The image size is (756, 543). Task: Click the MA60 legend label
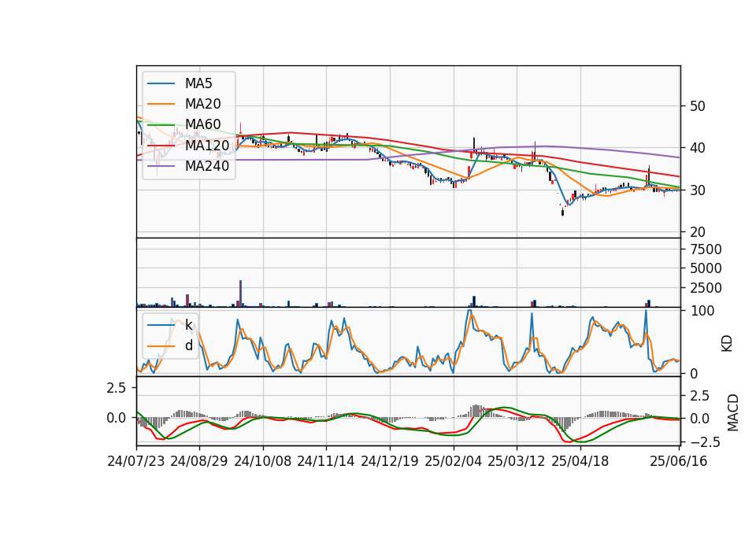[x=203, y=124]
